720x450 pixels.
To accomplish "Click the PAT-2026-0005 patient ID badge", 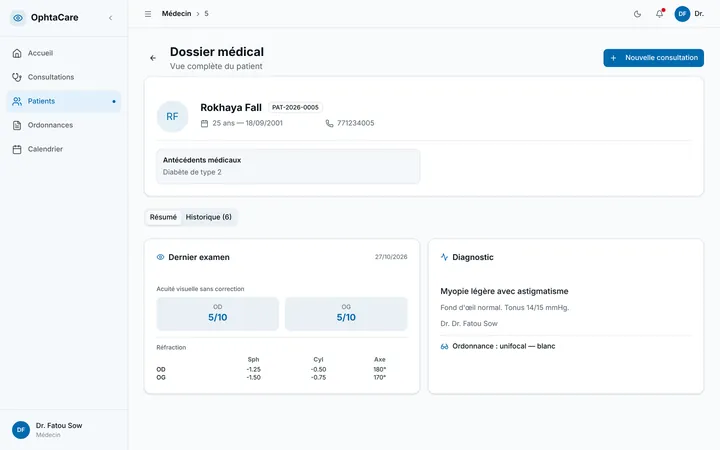I will pyautogui.click(x=295, y=107).
